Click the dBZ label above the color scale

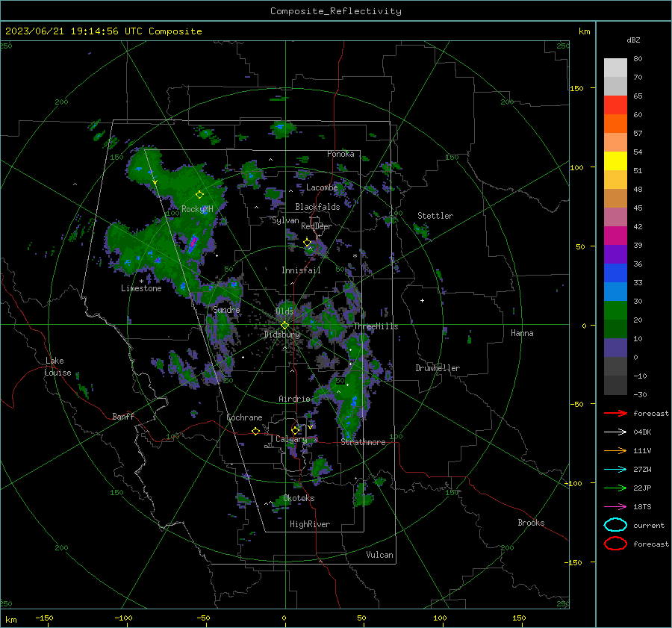click(633, 40)
